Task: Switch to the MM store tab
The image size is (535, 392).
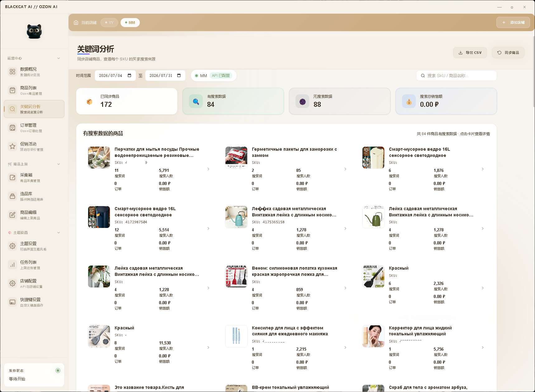Action: [x=130, y=22]
